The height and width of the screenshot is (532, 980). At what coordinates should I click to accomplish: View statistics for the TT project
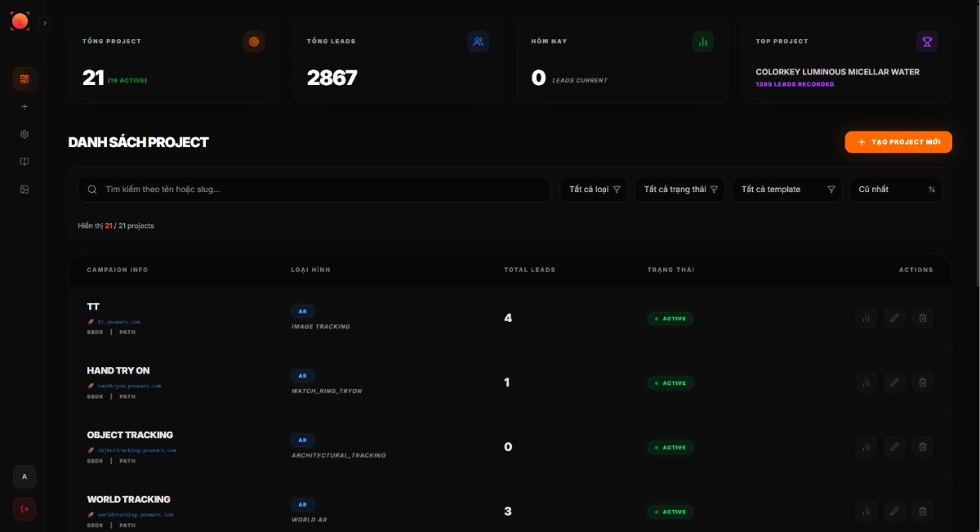[866, 318]
